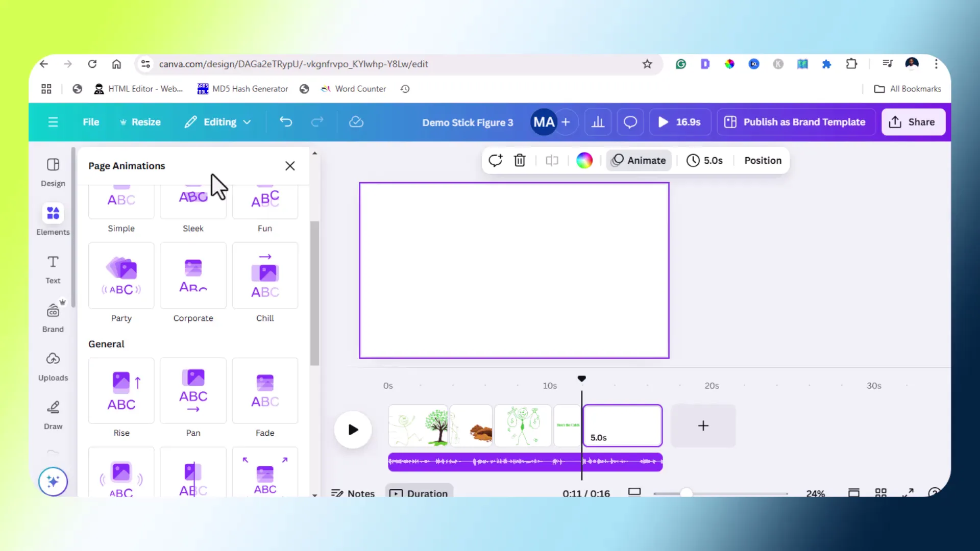Image resolution: width=980 pixels, height=551 pixels.
Task: Select the purple audio track
Action: click(525, 462)
